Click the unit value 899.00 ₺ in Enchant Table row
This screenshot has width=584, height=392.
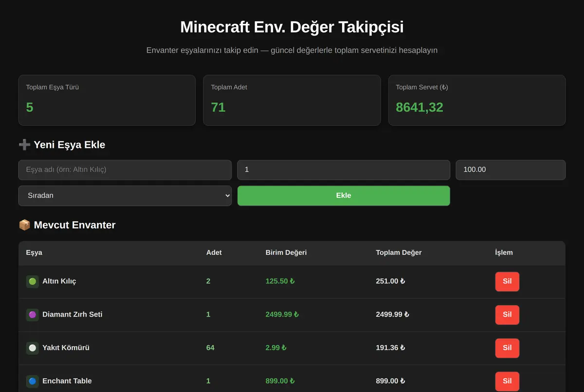click(x=280, y=381)
